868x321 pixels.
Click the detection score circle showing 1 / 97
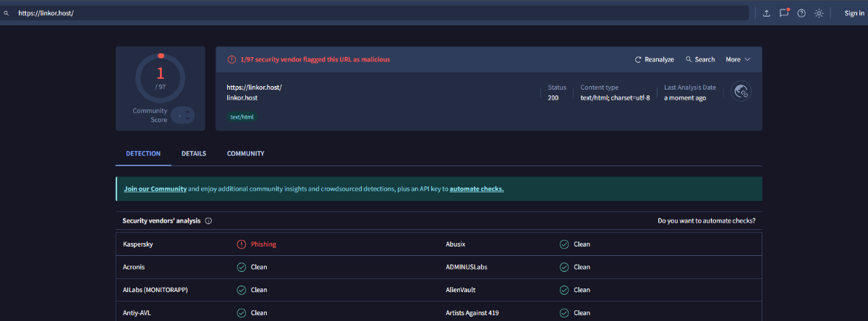(x=161, y=78)
